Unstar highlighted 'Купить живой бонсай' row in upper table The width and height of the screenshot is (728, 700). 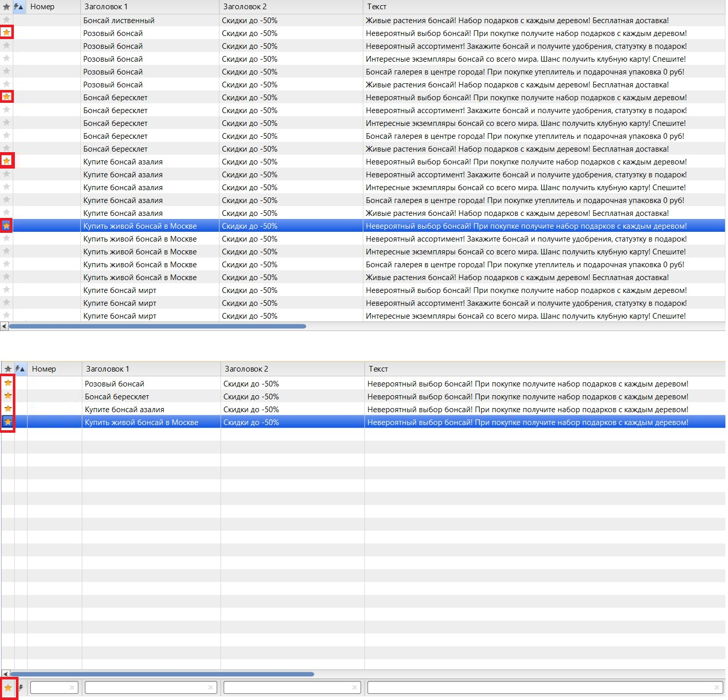pyautogui.click(x=7, y=226)
